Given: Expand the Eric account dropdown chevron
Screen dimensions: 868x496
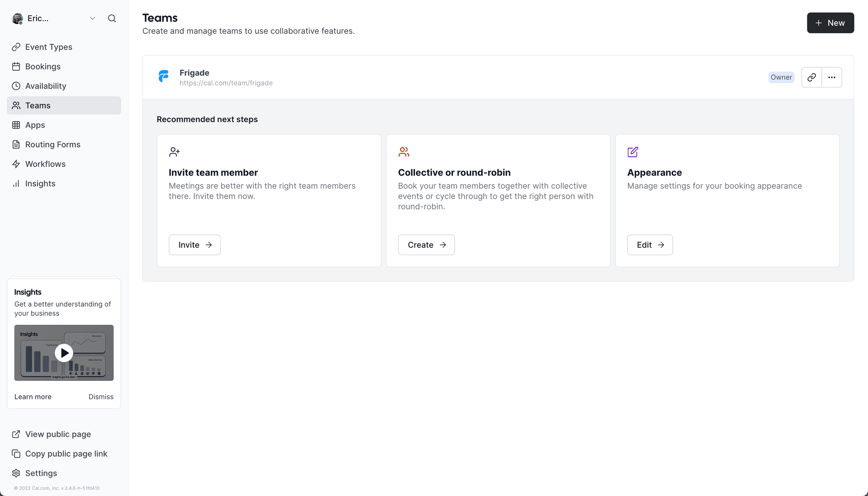Looking at the screenshot, I should (x=92, y=19).
